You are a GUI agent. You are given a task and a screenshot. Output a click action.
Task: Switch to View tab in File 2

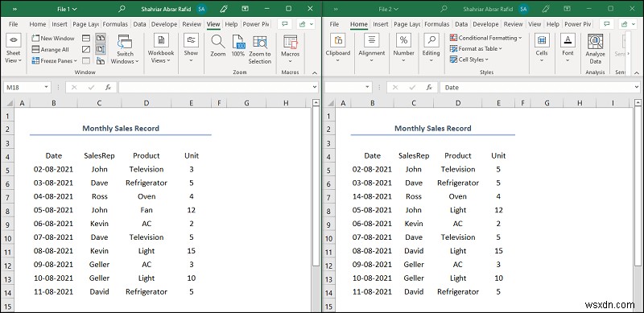tap(535, 24)
